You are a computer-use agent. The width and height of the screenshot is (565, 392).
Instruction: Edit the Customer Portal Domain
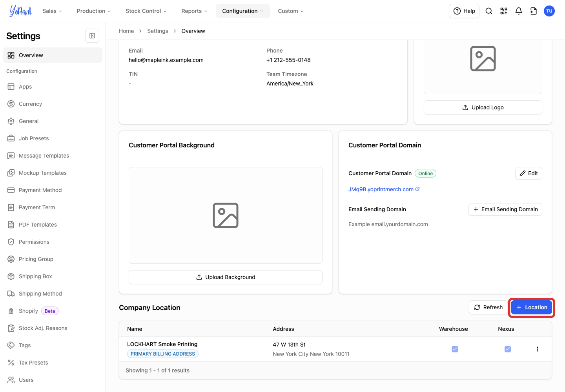(529, 173)
